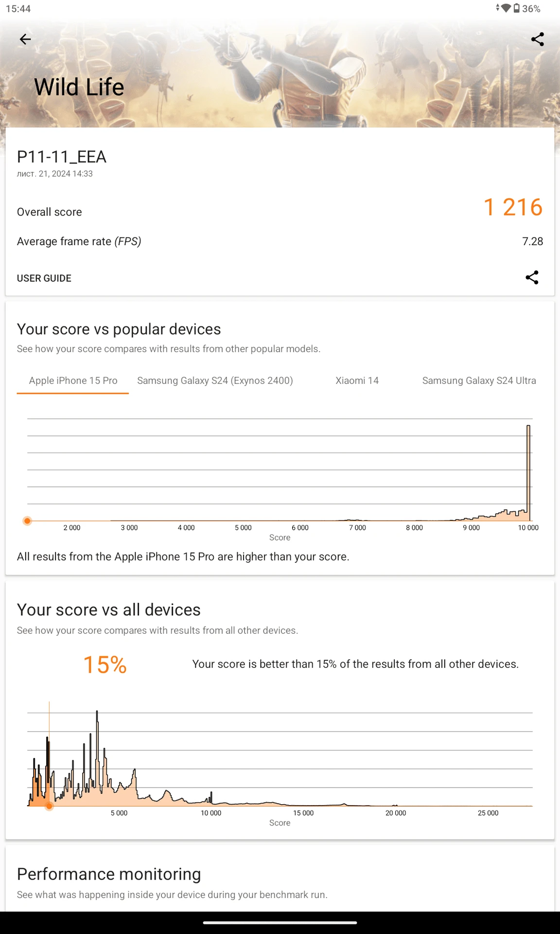The height and width of the screenshot is (934, 560).
Task: Switch to Samsung Galaxy S24 Ultra tab
Action: (479, 380)
